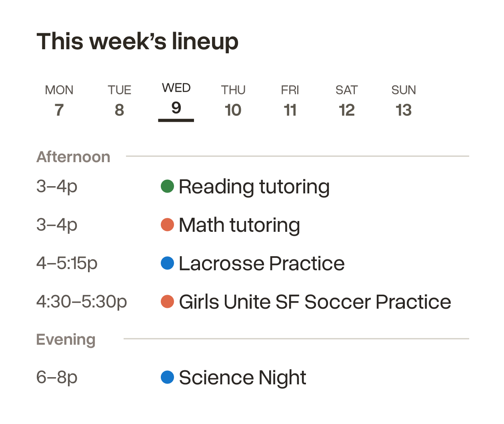Open Girls Unite SF Soccer Practice event
This screenshot has width=504, height=424.
click(315, 302)
